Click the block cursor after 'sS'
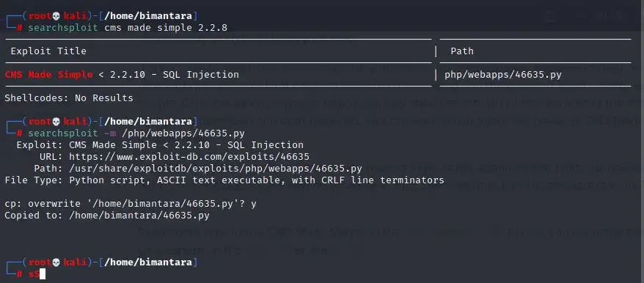Viewport: 644px width, 283px height. 43,274
